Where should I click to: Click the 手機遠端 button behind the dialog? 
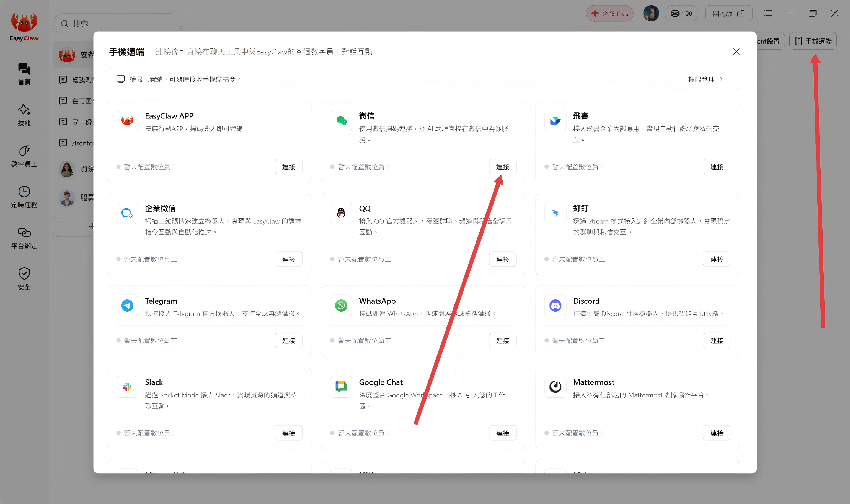pos(813,41)
